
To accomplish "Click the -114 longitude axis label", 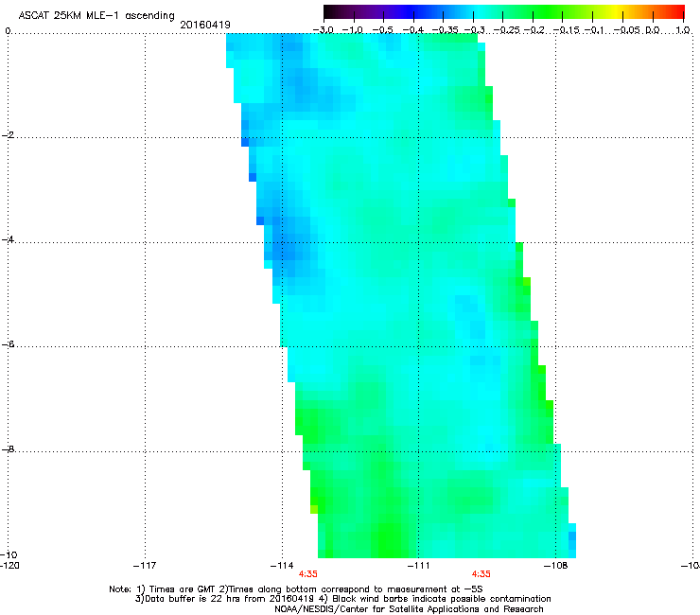I will point(282,566).
